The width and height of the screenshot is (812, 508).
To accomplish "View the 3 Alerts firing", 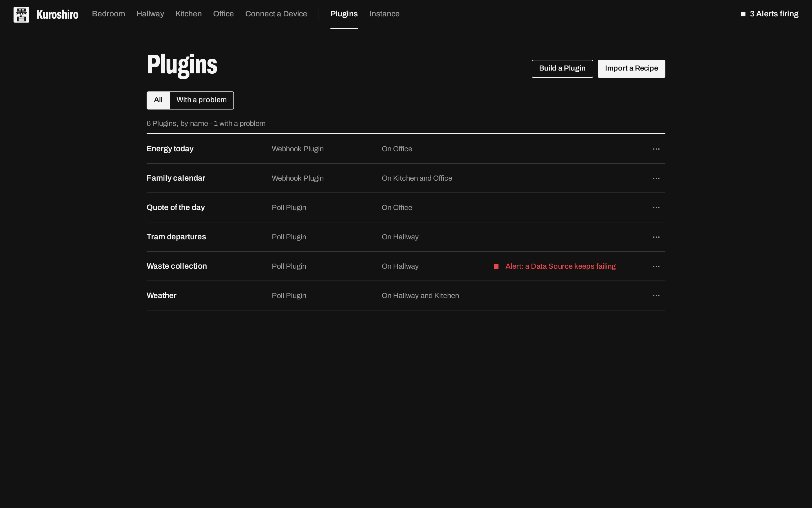I will coord(769,14).
